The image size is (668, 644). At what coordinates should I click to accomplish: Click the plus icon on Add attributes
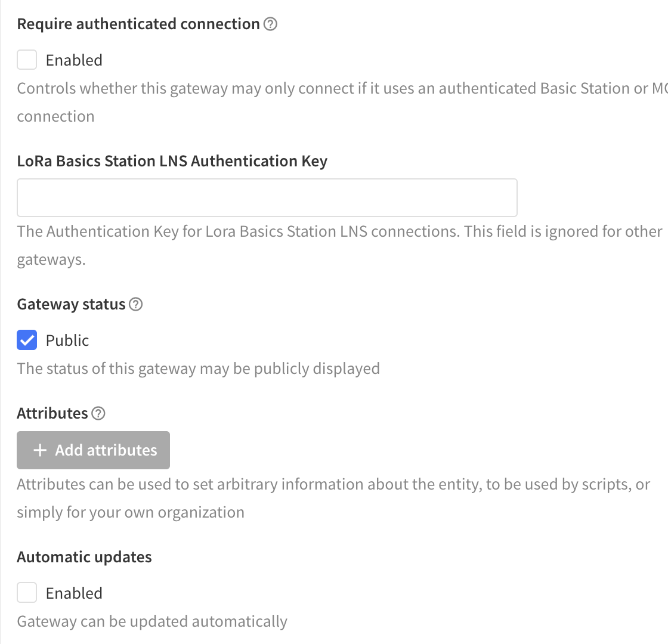click(x=40, y=450)
